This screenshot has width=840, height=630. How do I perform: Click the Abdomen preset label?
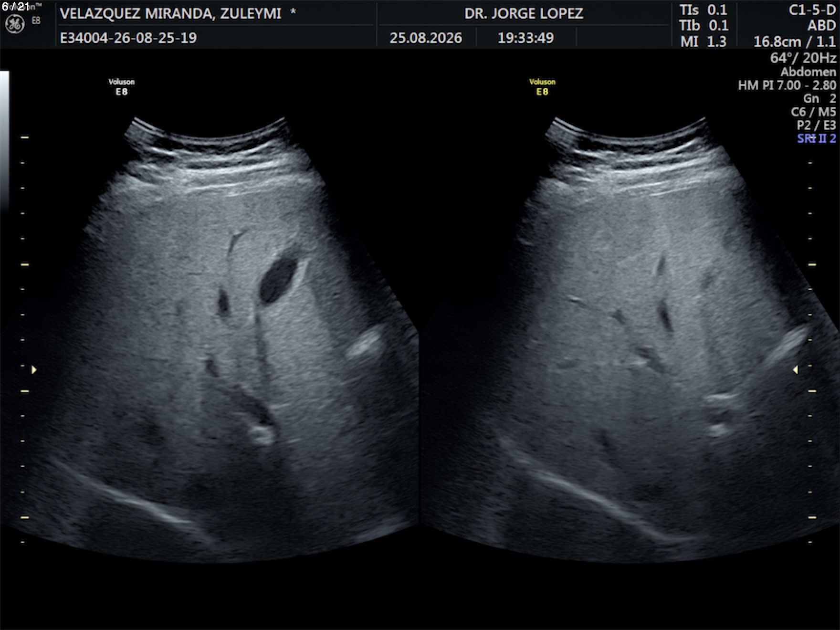click(808, 72)
